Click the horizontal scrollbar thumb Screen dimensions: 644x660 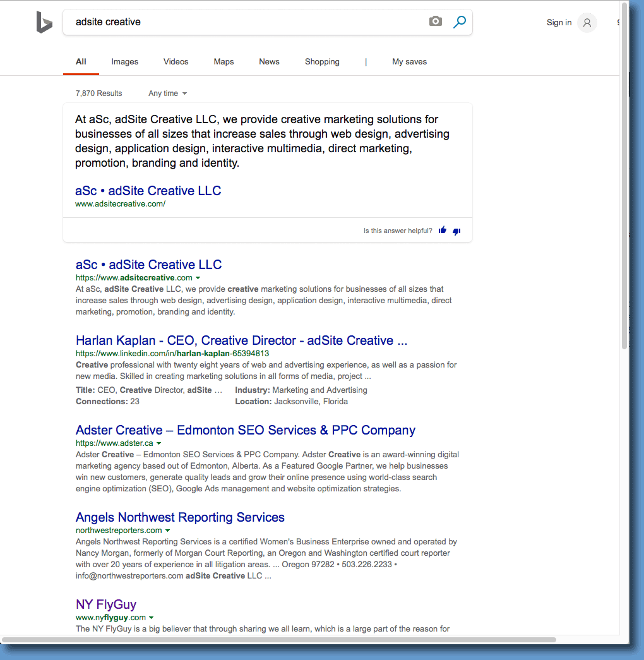tap(279, 639)
